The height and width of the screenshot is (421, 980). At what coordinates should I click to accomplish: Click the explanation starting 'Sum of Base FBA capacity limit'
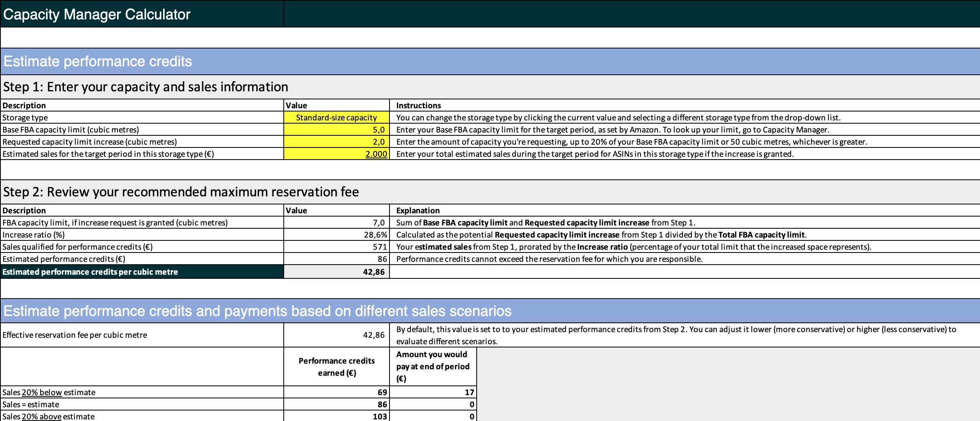pos(546,223)
